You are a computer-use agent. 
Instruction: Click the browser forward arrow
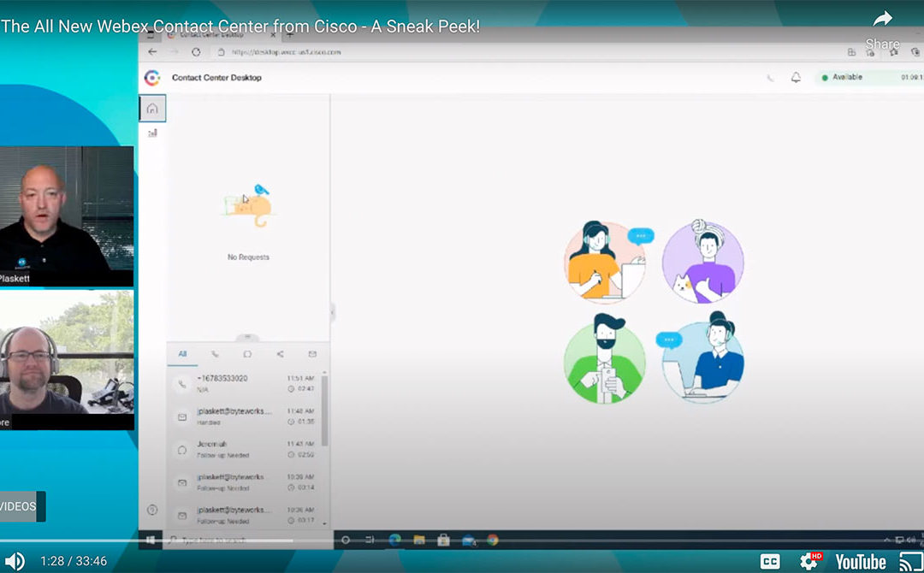(175, 52)
